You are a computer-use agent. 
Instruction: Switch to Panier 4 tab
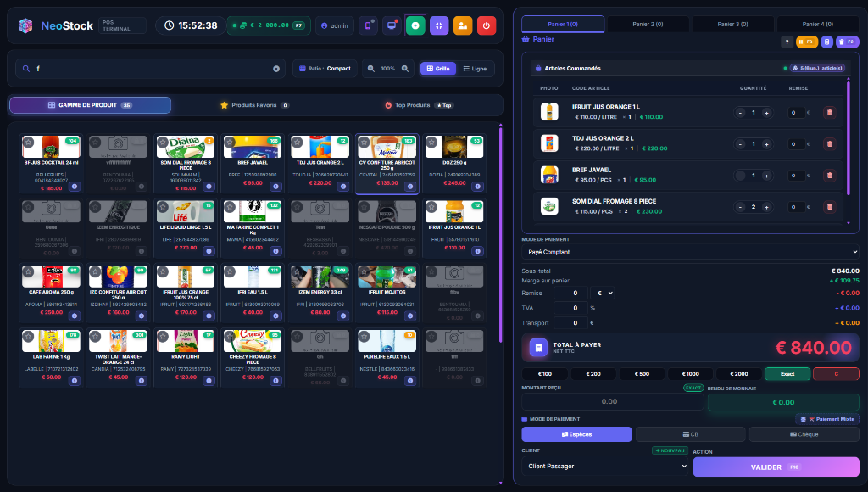pos(818,24)
